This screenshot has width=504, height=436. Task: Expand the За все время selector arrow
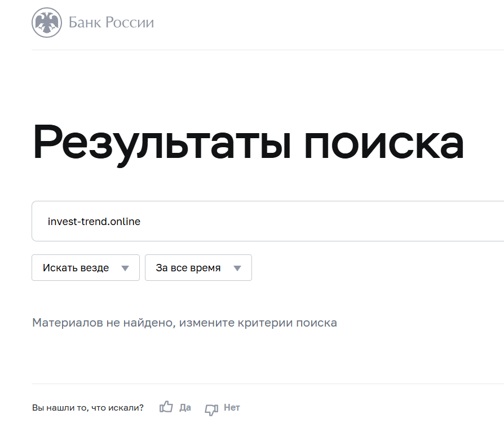pos(238,267)
